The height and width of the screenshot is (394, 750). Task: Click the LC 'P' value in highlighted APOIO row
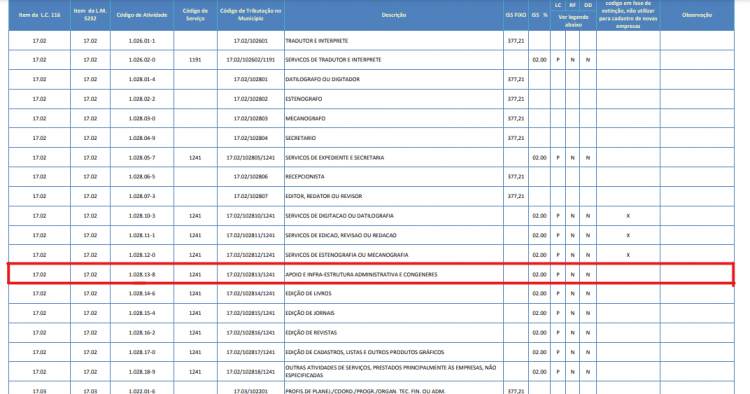tap(558, 275)
